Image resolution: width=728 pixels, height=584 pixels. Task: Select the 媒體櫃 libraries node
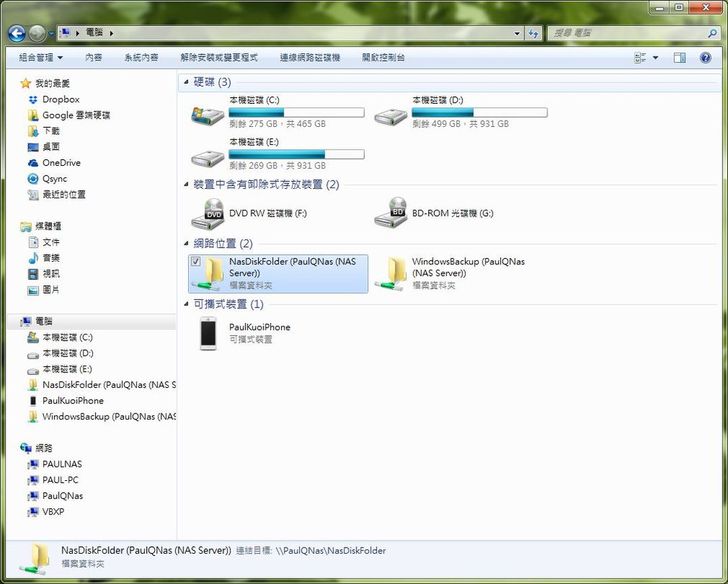48,226
